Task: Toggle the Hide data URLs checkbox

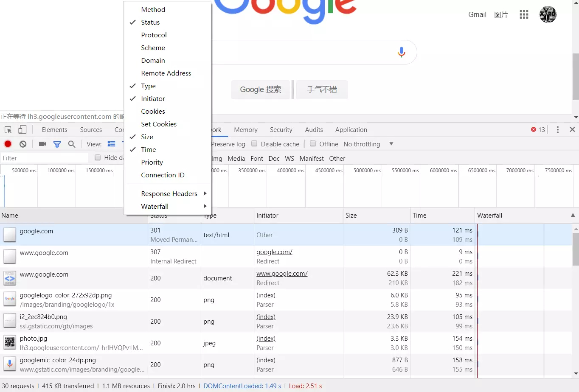Action: [x=98, y=157]
